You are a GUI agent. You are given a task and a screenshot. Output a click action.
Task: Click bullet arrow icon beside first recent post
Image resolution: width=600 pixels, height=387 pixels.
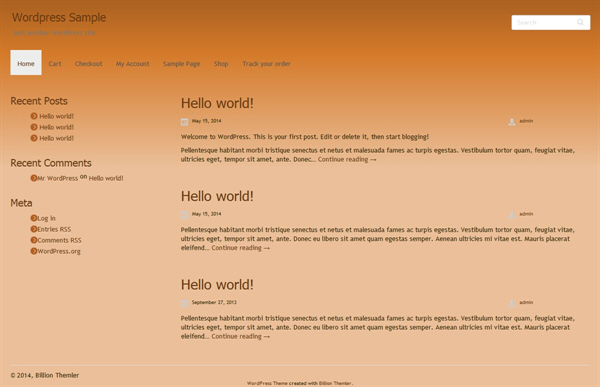(34, 116)
